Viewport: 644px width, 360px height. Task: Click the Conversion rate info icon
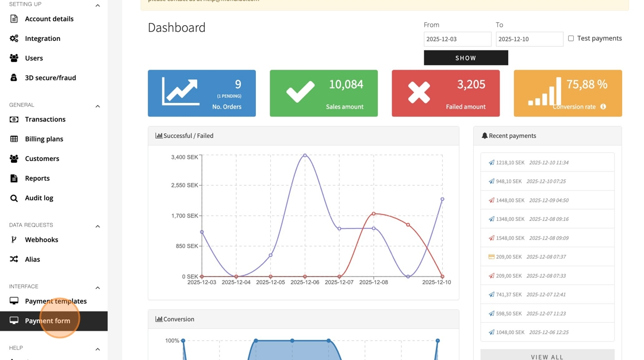click(603, 107)
